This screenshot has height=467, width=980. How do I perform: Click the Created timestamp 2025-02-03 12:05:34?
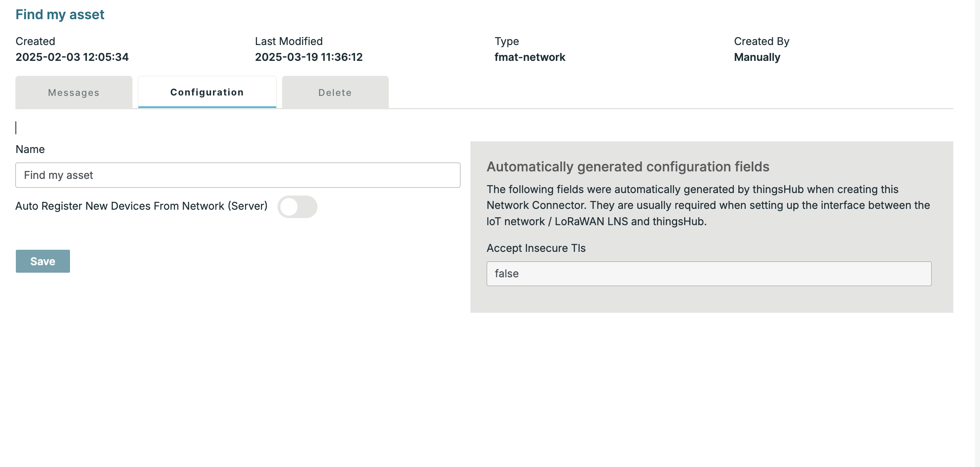click(72, 57)
